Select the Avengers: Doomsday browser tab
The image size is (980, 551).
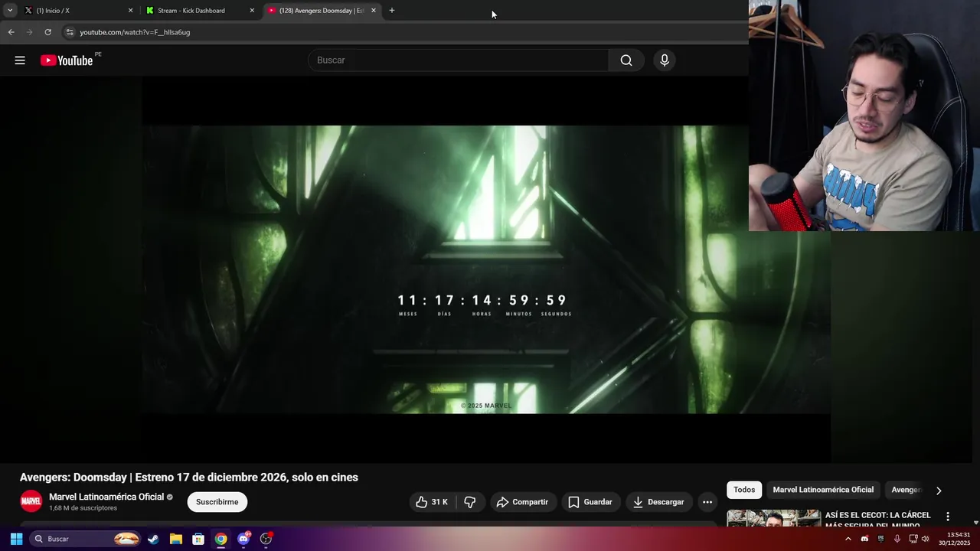(x=321, y=11)
